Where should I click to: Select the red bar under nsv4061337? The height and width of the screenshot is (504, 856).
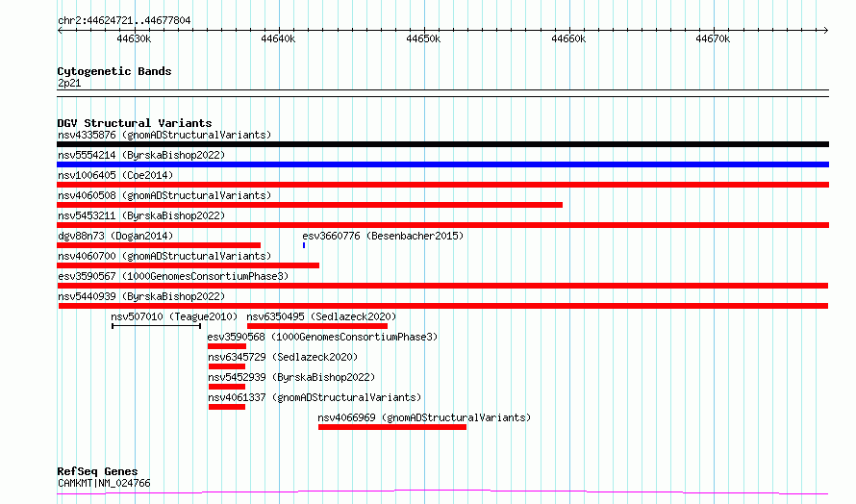click(227, 407)
